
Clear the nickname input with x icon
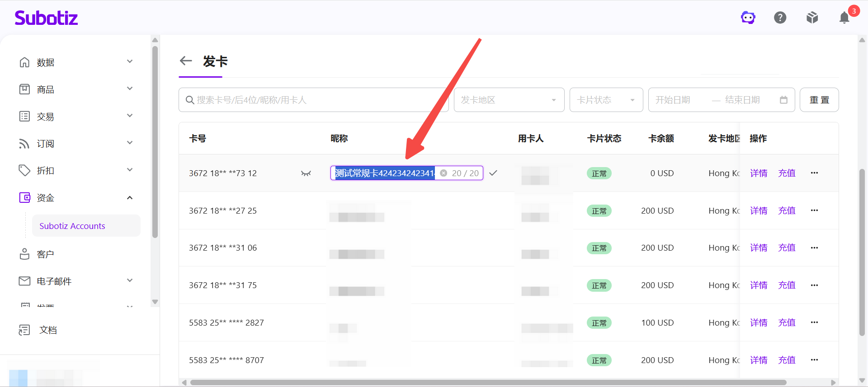click(x=443, y=173)
